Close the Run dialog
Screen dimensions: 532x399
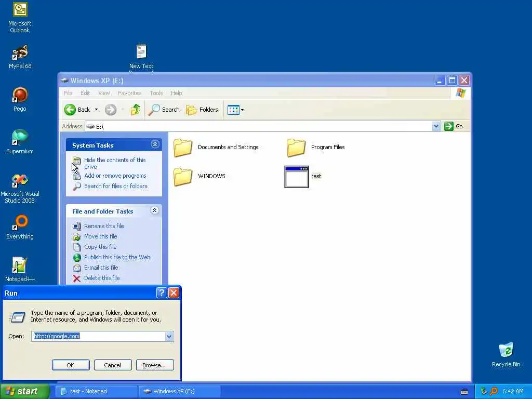click(174, 293)
